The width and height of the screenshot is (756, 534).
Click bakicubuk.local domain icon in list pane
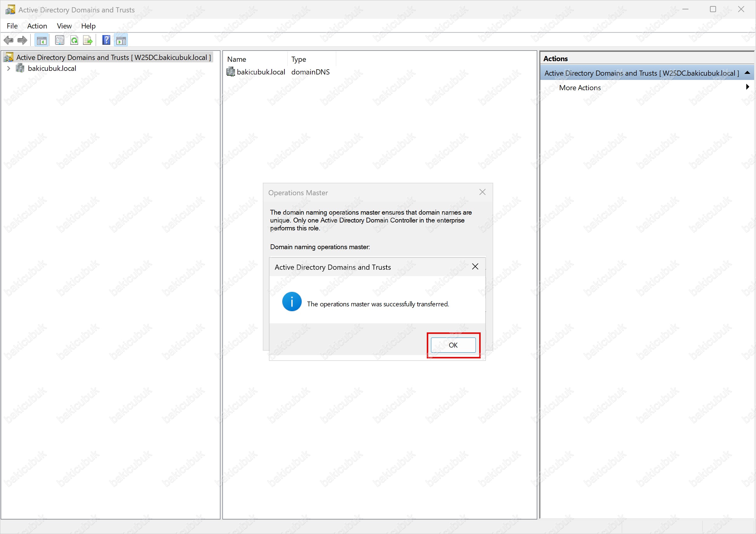231,72
